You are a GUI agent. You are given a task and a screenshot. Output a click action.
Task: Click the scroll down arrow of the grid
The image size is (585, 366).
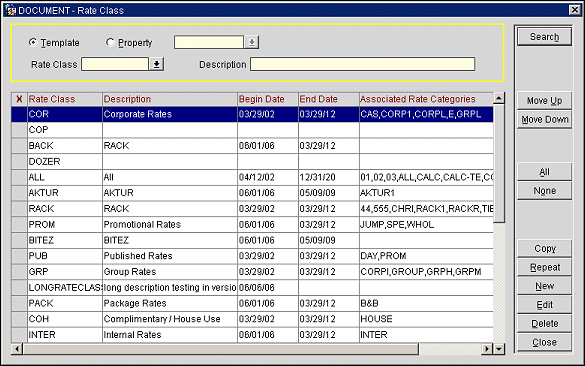pos(499,349)
